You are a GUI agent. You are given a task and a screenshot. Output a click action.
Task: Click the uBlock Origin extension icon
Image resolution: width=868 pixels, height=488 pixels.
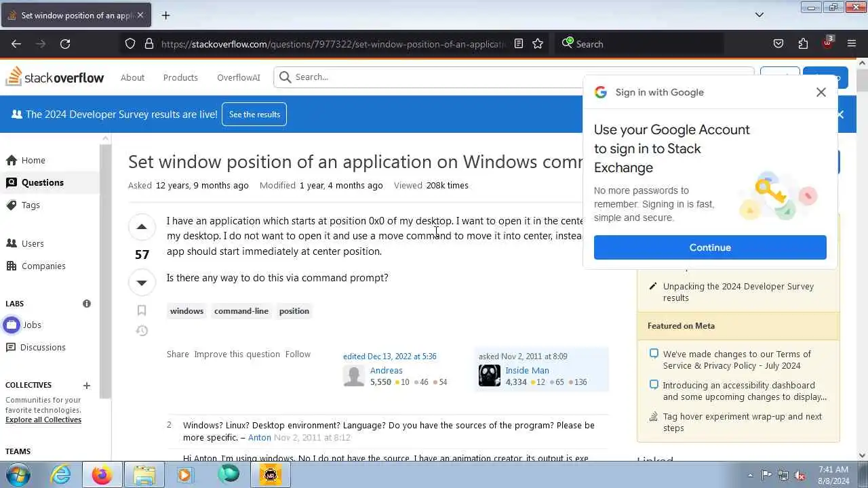click(827, 43)
